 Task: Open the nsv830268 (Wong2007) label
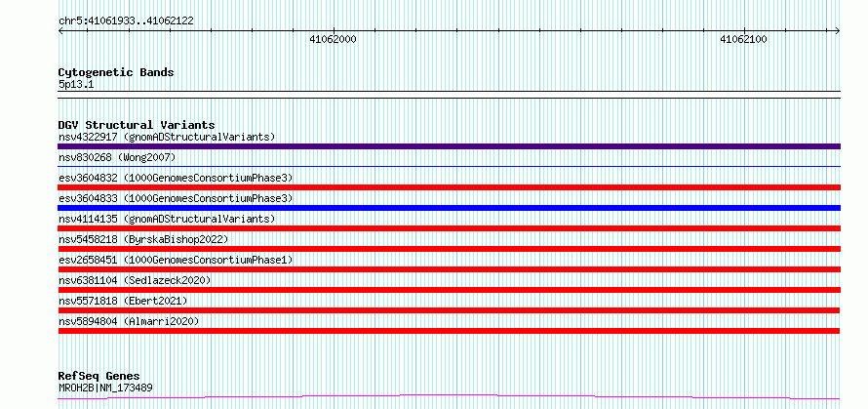pos(117,157)
